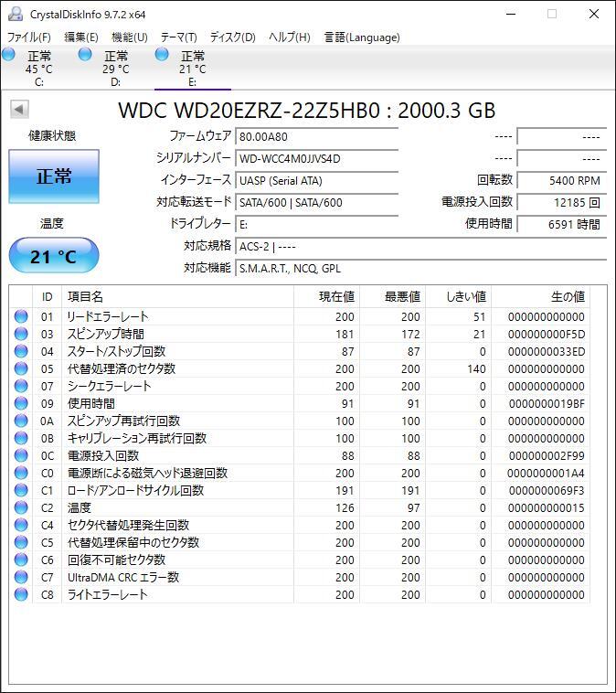
Task: Click the 21 °C temperature button
Action: tap(54, 255)
